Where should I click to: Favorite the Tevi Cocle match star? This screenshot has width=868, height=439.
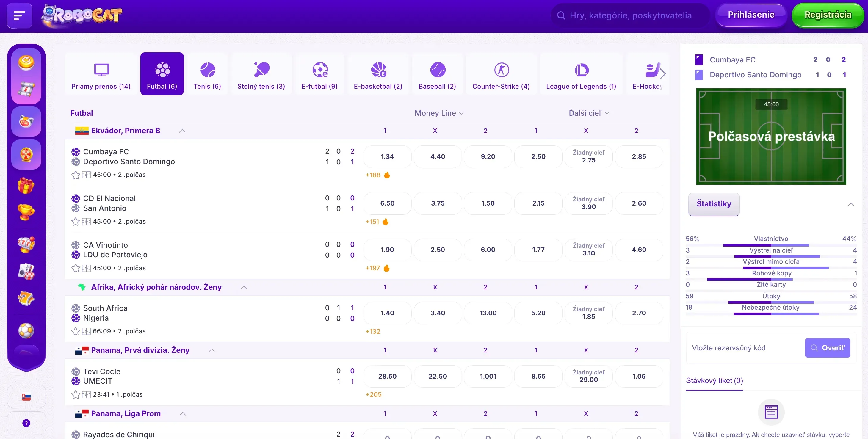(76, 394)
